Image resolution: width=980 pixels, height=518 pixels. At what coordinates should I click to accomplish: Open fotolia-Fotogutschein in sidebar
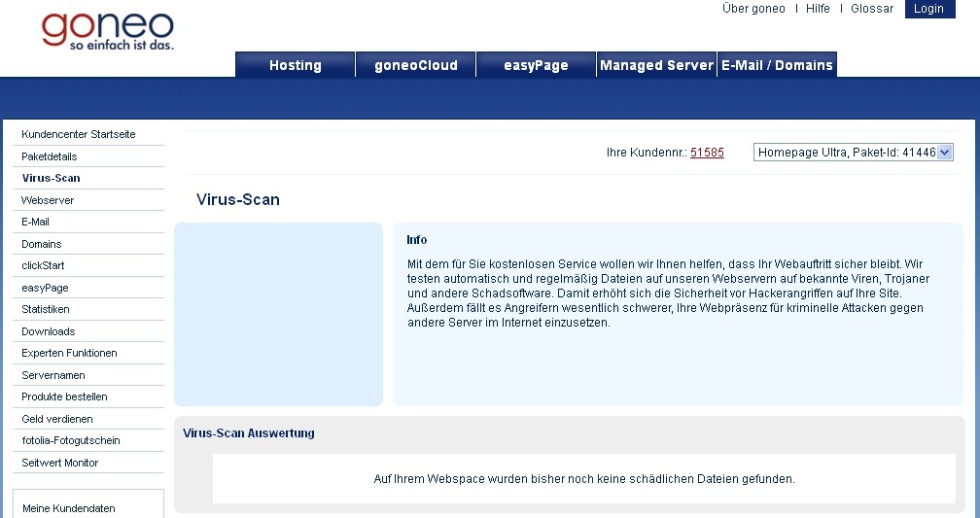[x=71, y=440]
